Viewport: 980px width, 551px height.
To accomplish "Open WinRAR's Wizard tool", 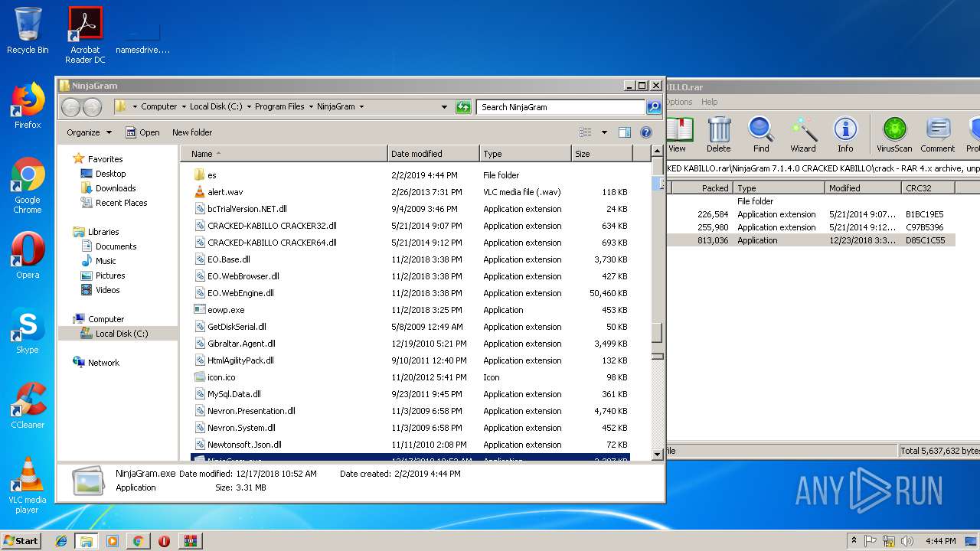I will [x=803, y=135].
